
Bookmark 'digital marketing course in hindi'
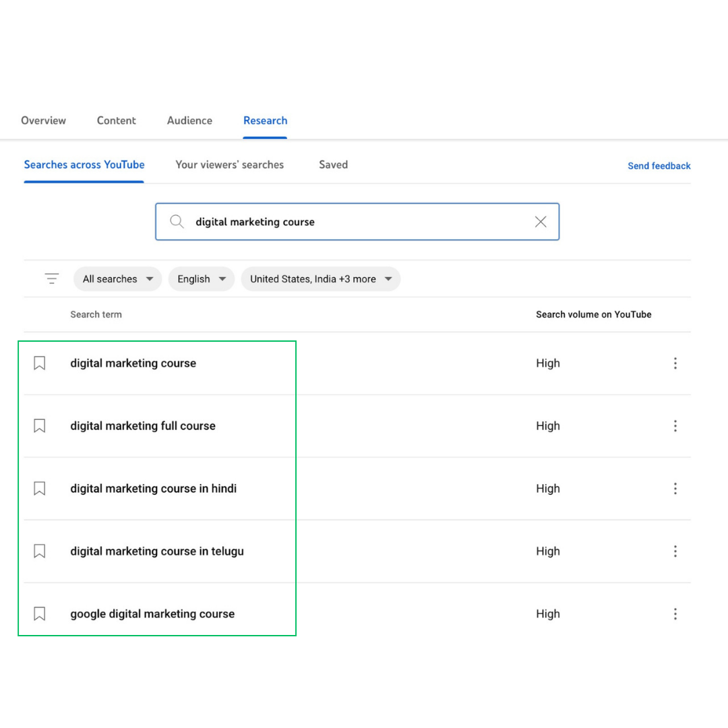pos(40,489)
